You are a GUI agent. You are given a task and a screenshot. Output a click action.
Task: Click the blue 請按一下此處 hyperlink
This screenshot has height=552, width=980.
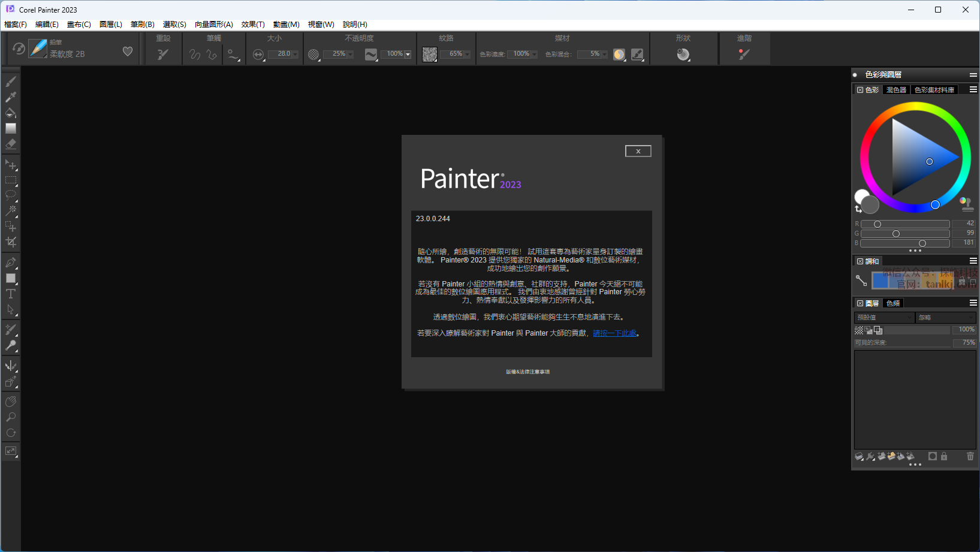pyautogui.click(x=614, y=333)
